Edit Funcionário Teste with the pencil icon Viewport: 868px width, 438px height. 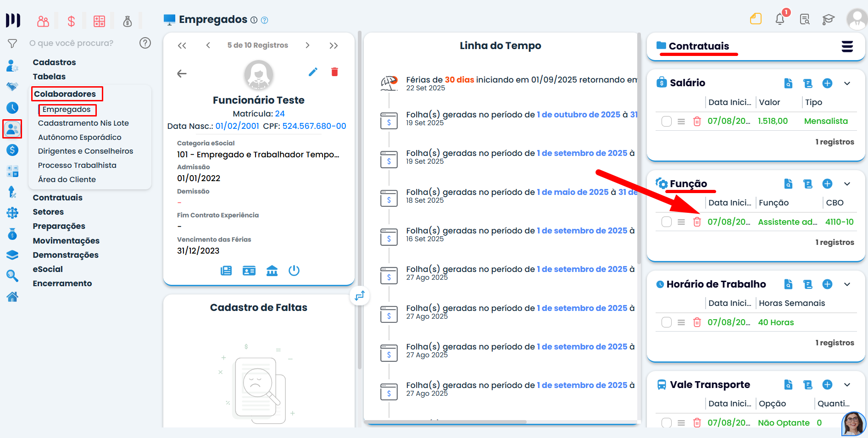(313, 72)
